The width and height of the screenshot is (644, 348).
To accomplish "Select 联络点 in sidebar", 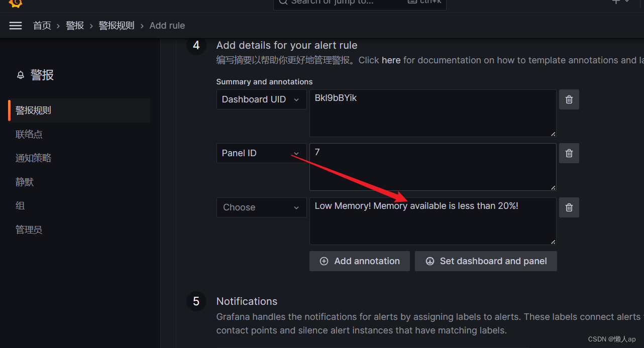I will pyautogui.click(x=29, y=134).
